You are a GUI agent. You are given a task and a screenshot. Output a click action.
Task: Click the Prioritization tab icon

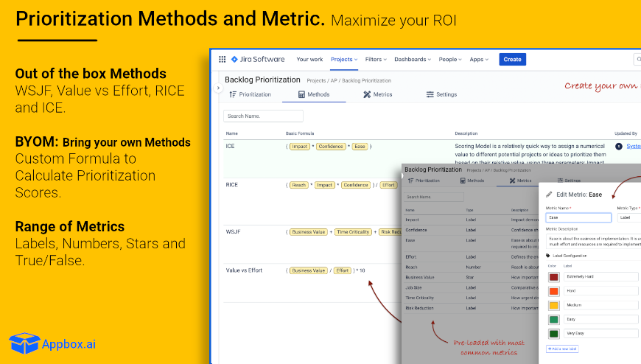pos(233,94)
